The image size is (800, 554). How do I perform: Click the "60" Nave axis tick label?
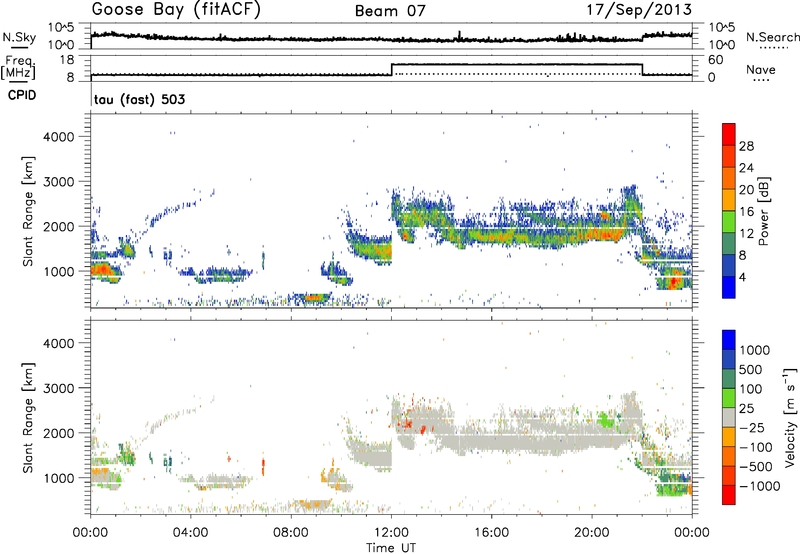[x=716, y=60]
